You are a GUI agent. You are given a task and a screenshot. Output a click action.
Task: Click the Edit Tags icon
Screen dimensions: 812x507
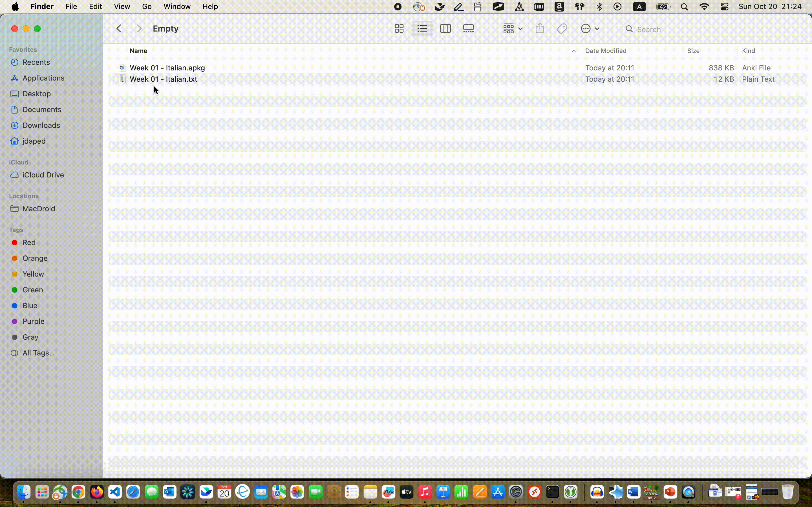point(562,29)
